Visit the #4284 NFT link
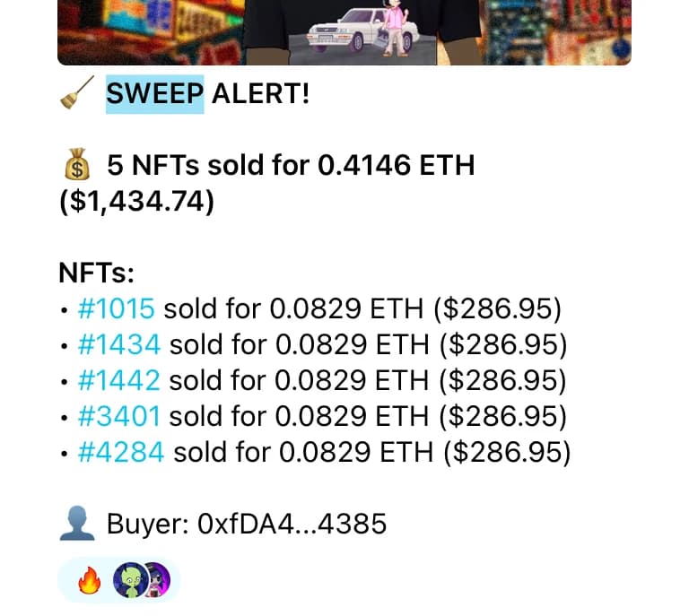The image size is (689, 616). pyautogui.click(x=121, y=453)
